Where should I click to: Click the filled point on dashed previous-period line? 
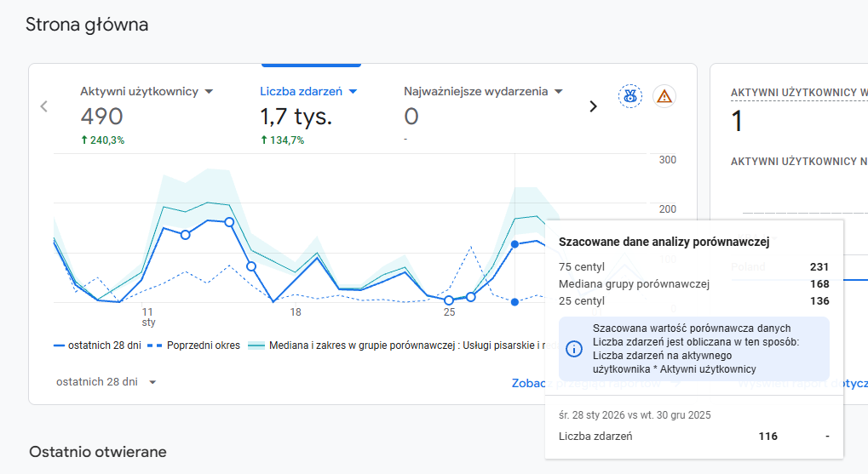point(514,301)
